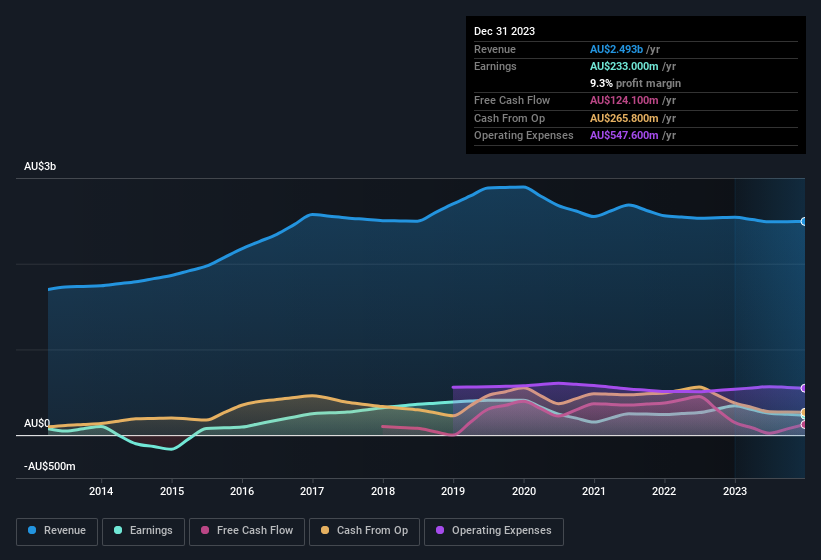
Task: Hide the Earnings series via the legend
Action: pos(143,531)
